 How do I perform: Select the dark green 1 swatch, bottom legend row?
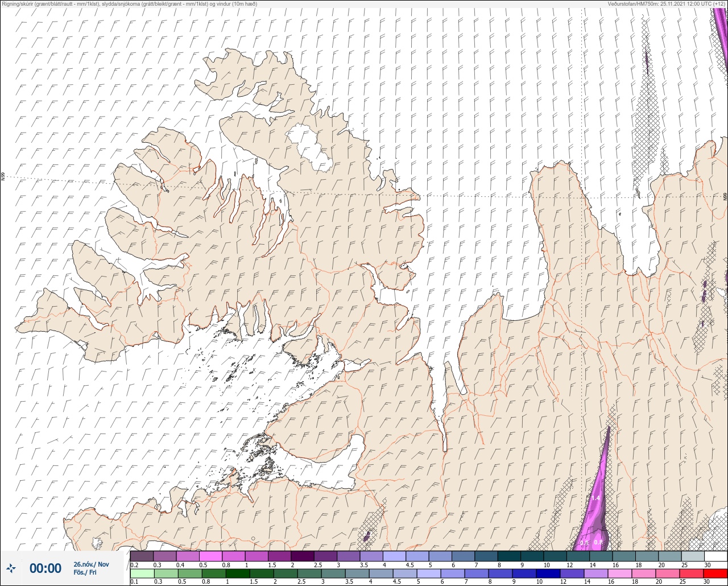pyautogui.click(x=238, y=573)
